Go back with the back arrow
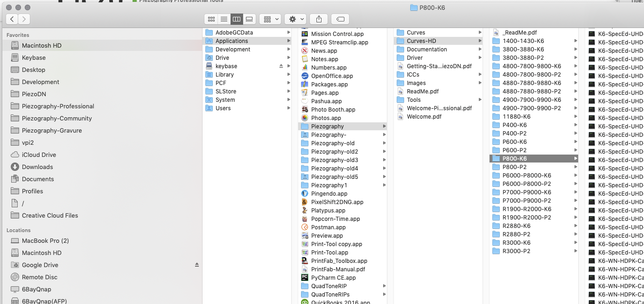Viewport: 644px width, 304px height. 12,19
